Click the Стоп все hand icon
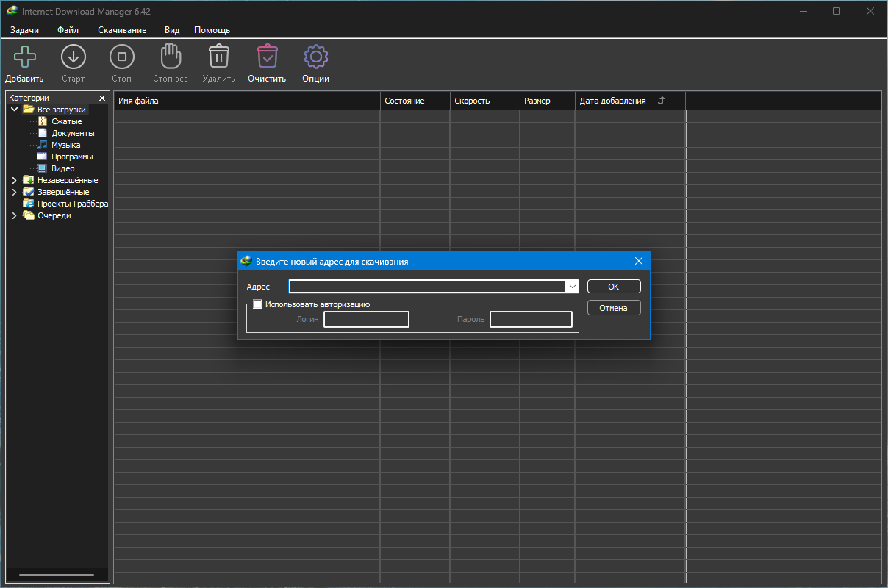The image size is (888, 588). (171, 57)
